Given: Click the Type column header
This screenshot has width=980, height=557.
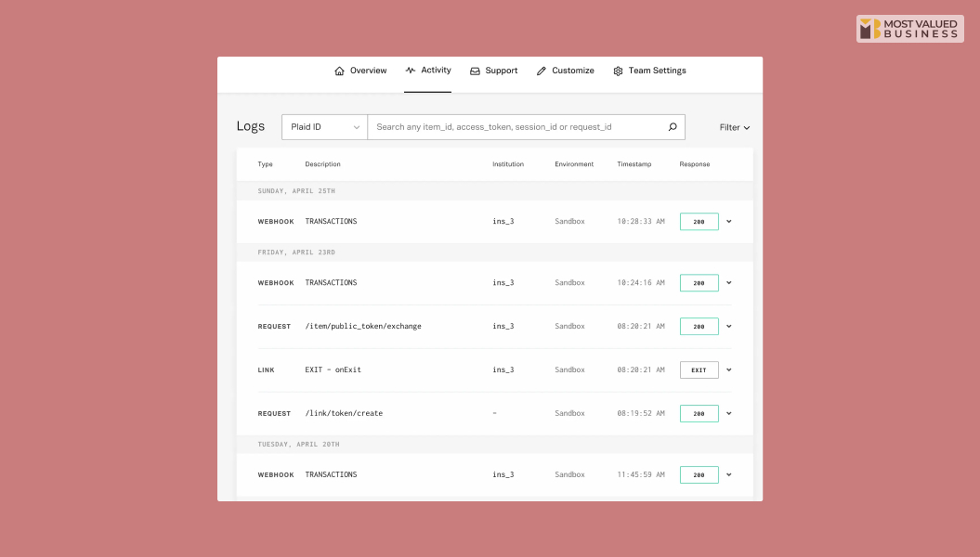Looking at the screenshot, I should (265, 164).
